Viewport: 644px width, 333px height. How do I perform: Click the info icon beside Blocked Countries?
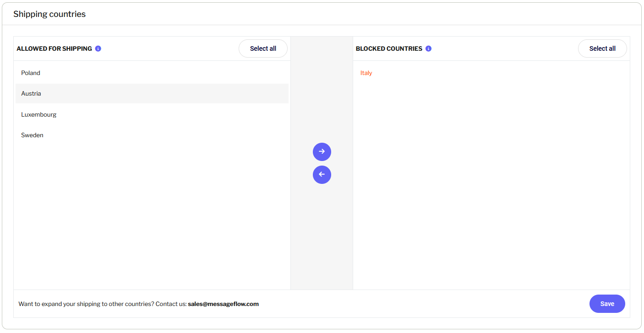tap(428, 48)
